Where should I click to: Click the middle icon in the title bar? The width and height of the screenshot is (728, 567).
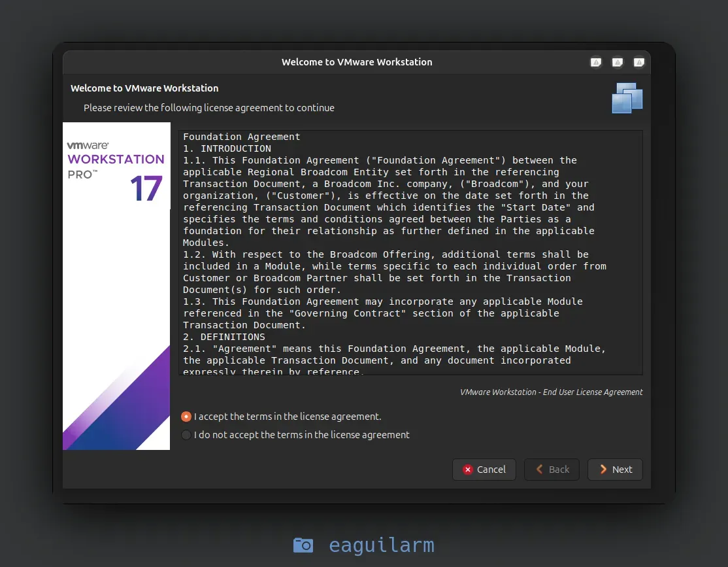click(x=617, y=62)
